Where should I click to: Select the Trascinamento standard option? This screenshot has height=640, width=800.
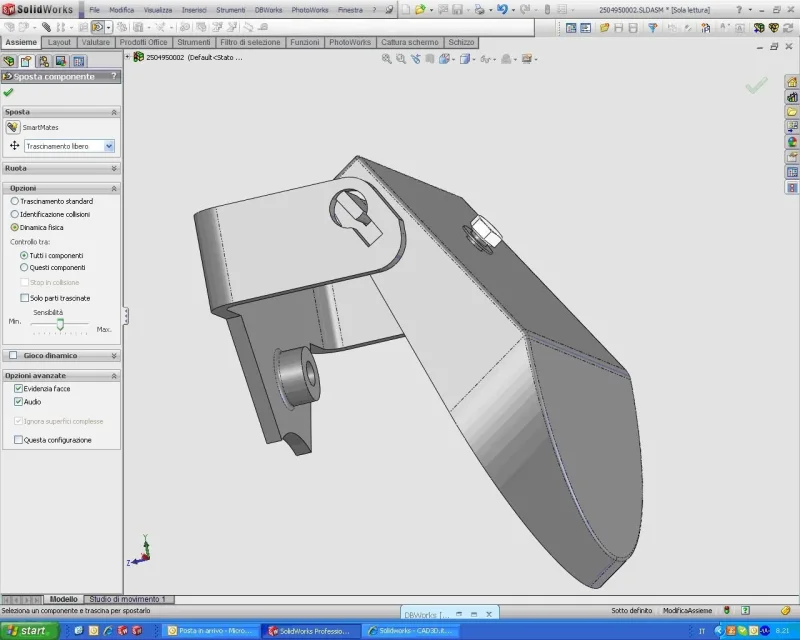14,201
